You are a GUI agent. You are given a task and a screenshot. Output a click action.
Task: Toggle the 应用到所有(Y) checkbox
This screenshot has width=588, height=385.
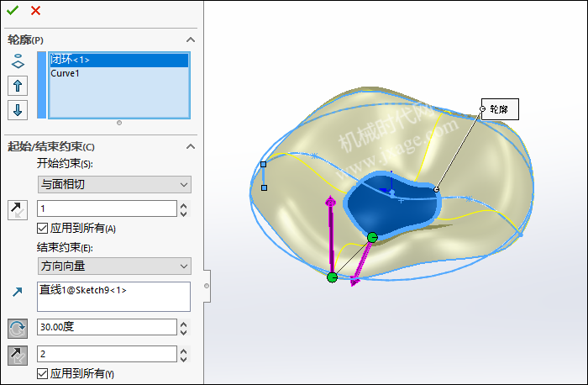[x=42, y=373]
